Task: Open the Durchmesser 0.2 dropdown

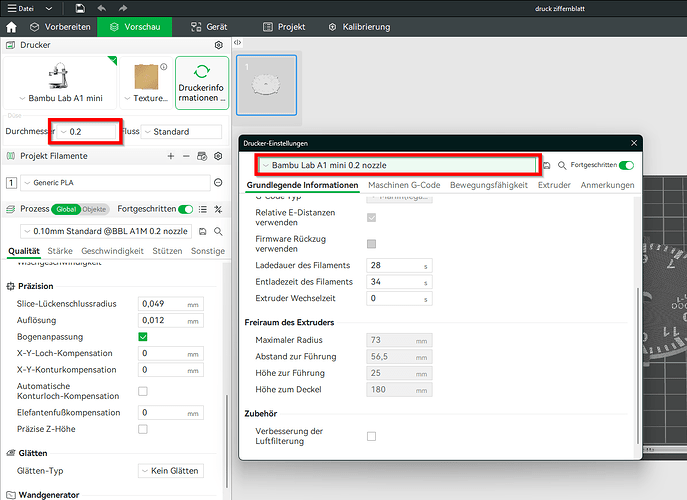Action: click(x=87, y=131)
